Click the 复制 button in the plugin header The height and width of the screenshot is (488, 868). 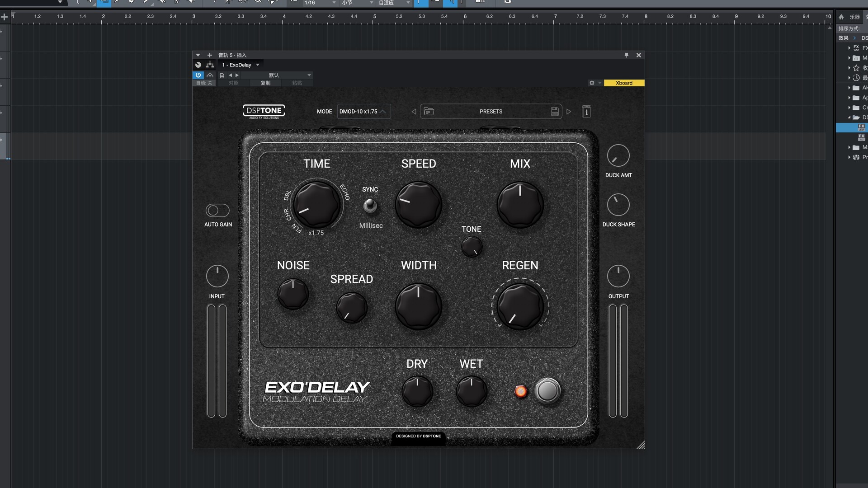pos(266,83)
